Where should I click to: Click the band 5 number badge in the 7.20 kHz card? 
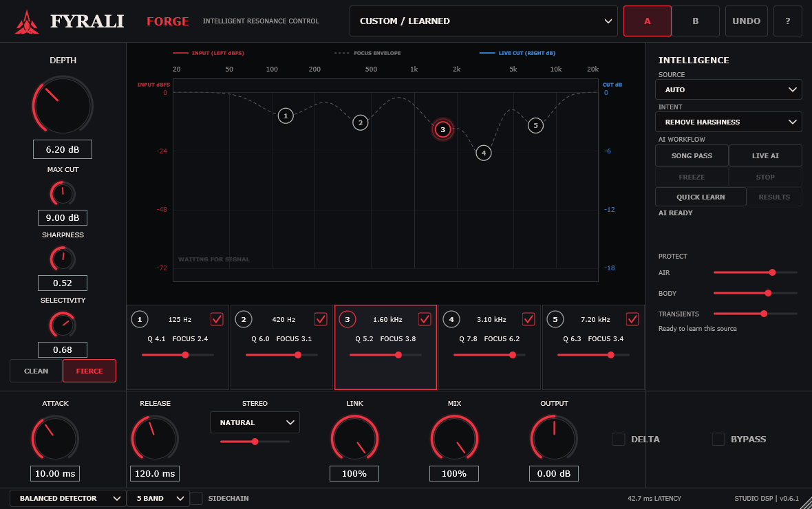[555, 319]
